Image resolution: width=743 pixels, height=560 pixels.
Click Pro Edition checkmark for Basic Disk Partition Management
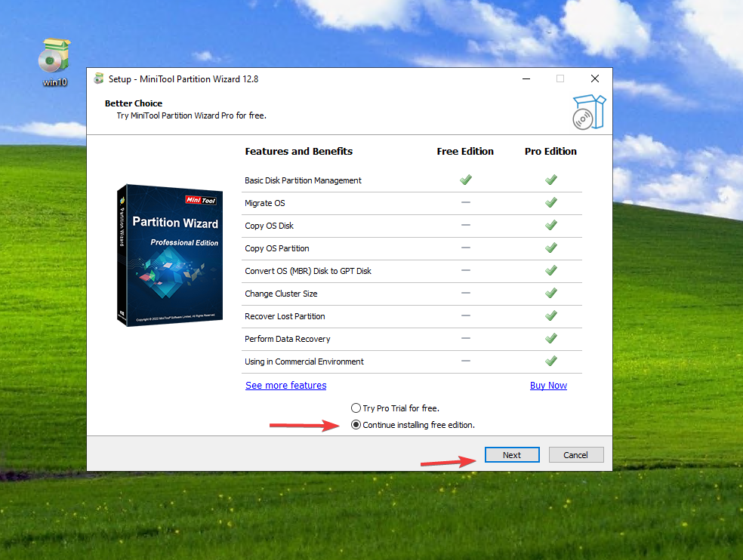click(551, 180)
